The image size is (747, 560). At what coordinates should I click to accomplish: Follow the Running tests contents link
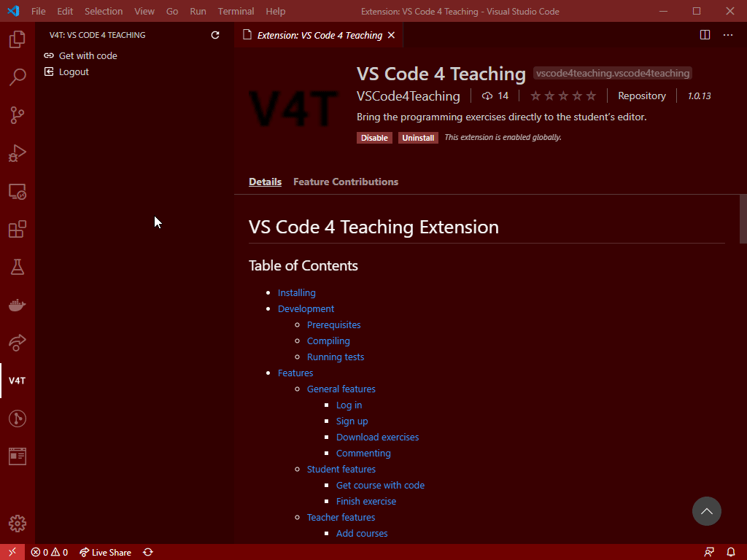tap(336, 357)
